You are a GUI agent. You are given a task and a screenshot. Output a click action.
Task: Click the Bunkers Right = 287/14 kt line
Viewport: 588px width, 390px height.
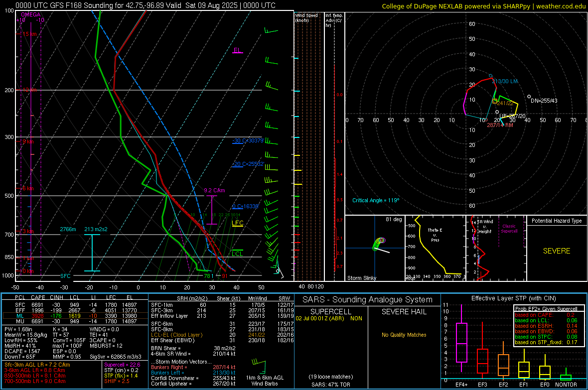(193, 367)
